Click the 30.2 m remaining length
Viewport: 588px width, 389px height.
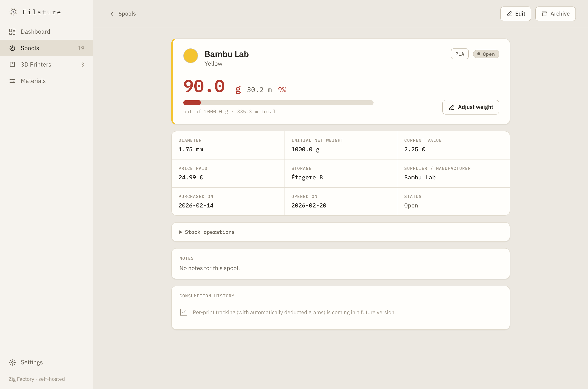(x=259, y=90)
